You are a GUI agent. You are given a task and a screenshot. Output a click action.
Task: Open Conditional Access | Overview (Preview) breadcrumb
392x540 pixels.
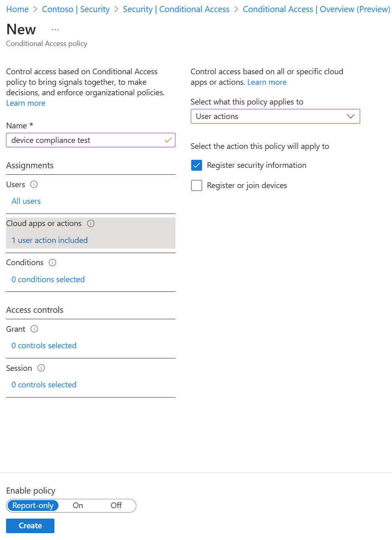click(316, 9)
